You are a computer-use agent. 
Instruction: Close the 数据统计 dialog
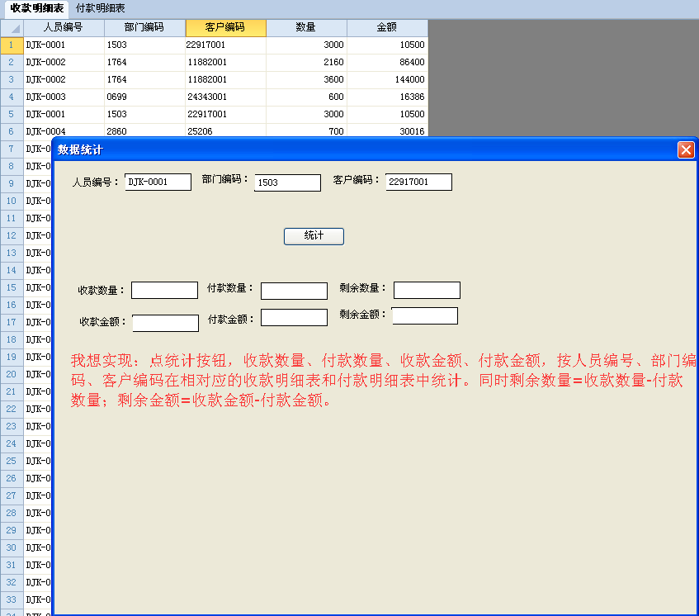point(686,149)
